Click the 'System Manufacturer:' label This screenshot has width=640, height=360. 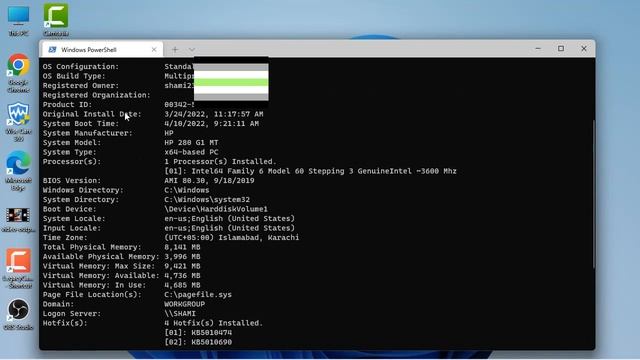(87, 133)
